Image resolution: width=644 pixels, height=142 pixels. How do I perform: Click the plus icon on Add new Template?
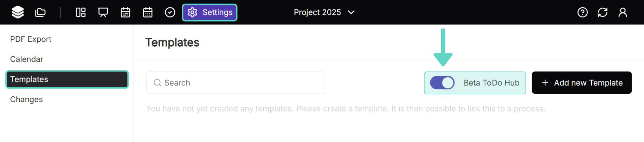coord(545,83)
